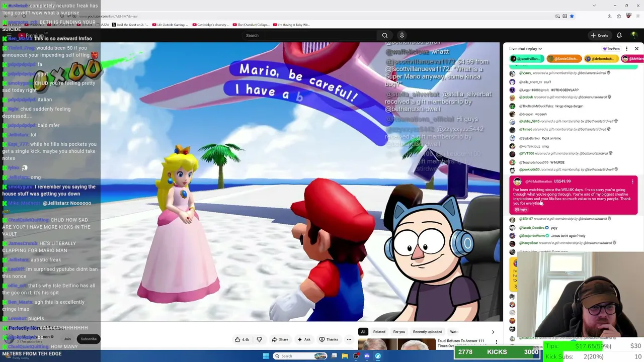Image resolution: width=644 pixels, height=362 pixels.
Task: Open the red shield extension icon
Action: pos(628,16)
